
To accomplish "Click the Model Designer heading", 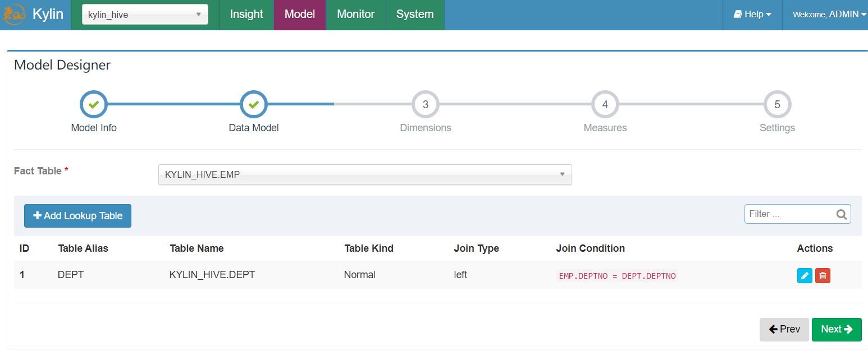I will pos(62,65).
